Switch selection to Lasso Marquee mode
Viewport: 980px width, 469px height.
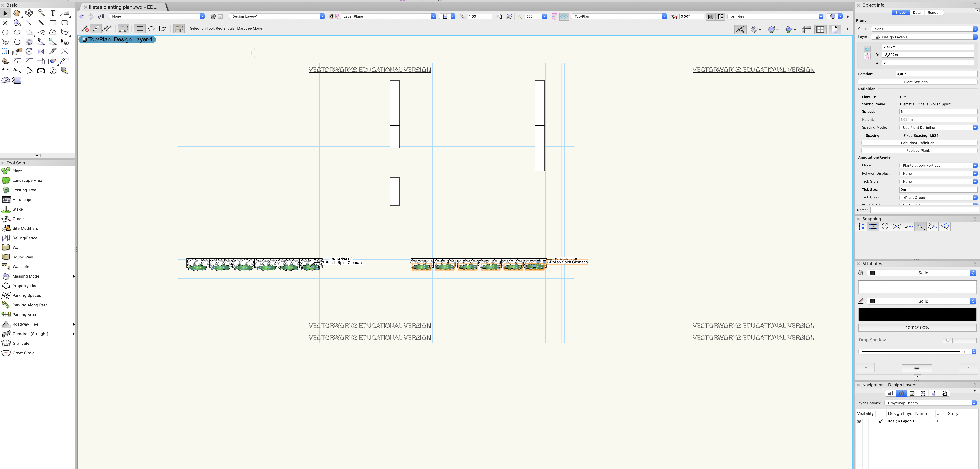click(151, 29)
